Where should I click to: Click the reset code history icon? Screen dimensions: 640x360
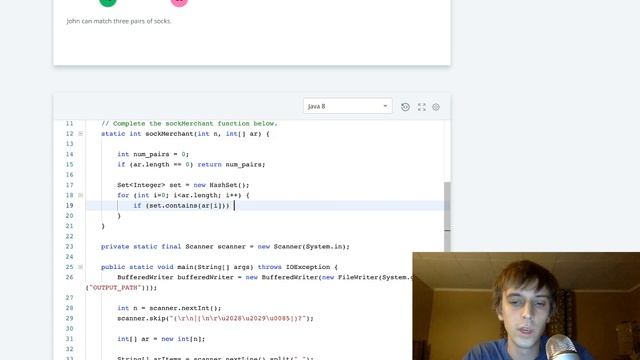click(x=405, y=107)
